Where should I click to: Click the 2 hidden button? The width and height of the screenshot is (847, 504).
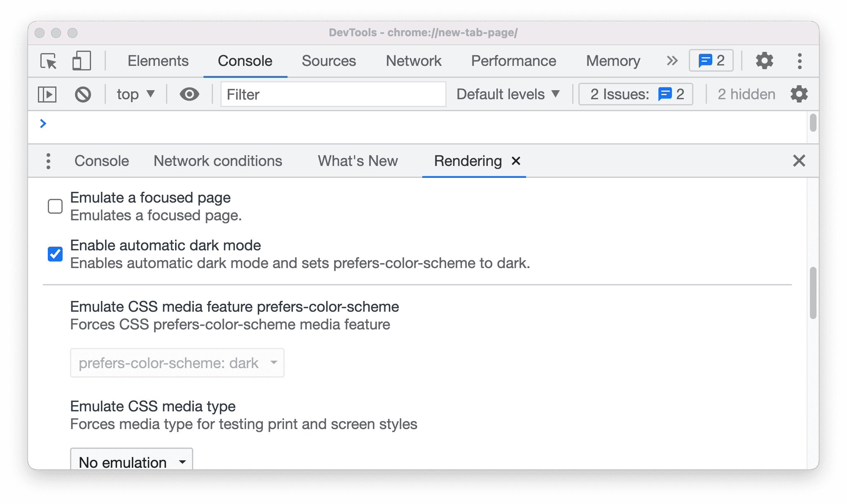(x=747, y=93)
